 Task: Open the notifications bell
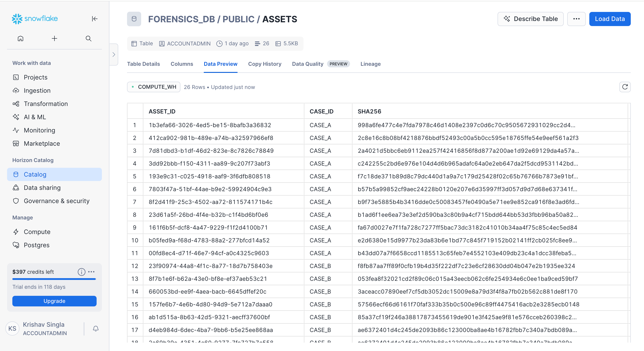click(95, 328)
